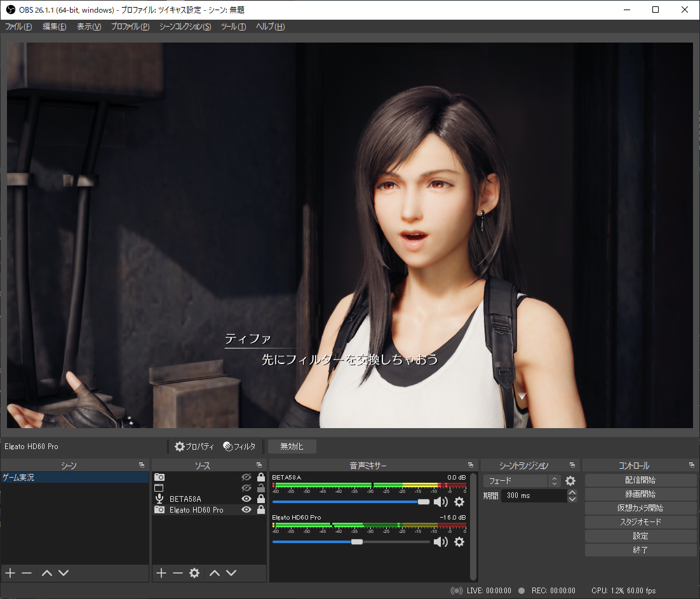Remove the selected scene with the minus icon
Screen dimensions: 700x599
pyautogui.click(x=27, y=573)
